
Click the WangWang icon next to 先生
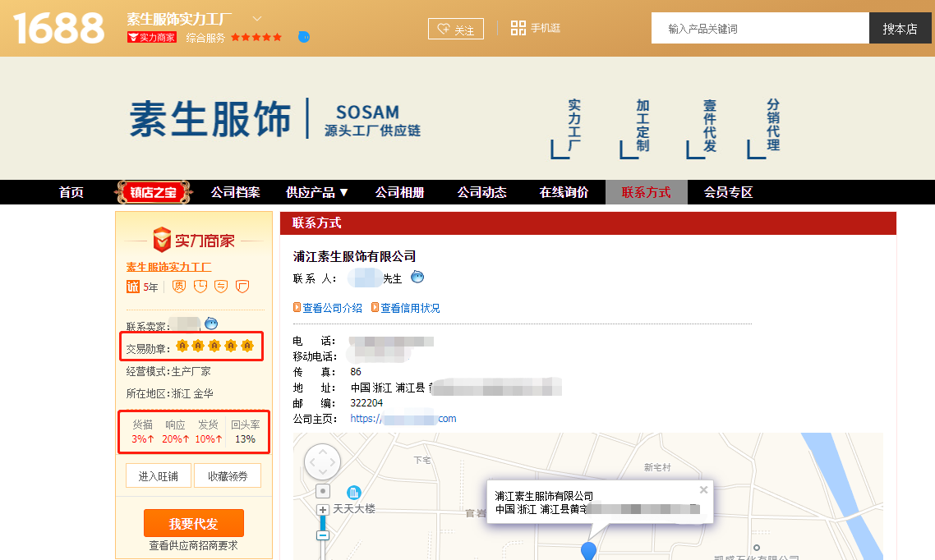click(417, 277)
